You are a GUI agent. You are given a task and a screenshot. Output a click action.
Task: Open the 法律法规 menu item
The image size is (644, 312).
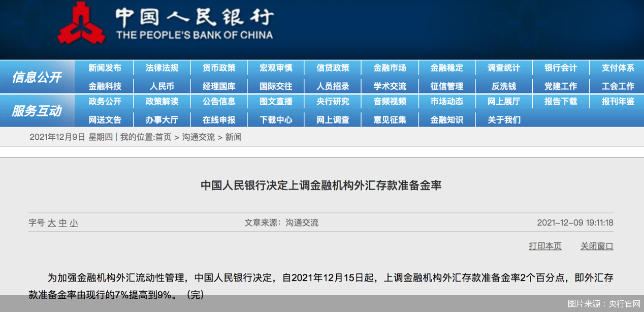pos(162,68)
